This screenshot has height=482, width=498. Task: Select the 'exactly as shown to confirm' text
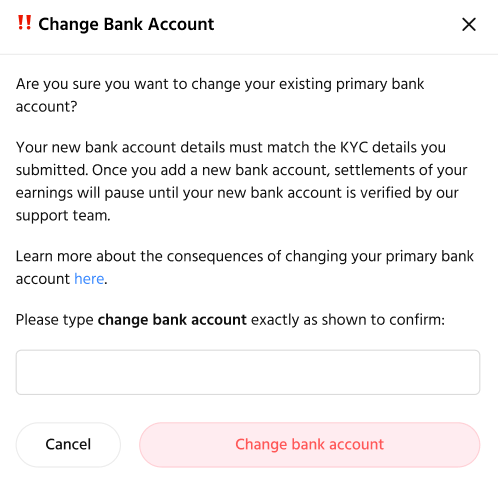pyautogui.click(x=348, y=320)
